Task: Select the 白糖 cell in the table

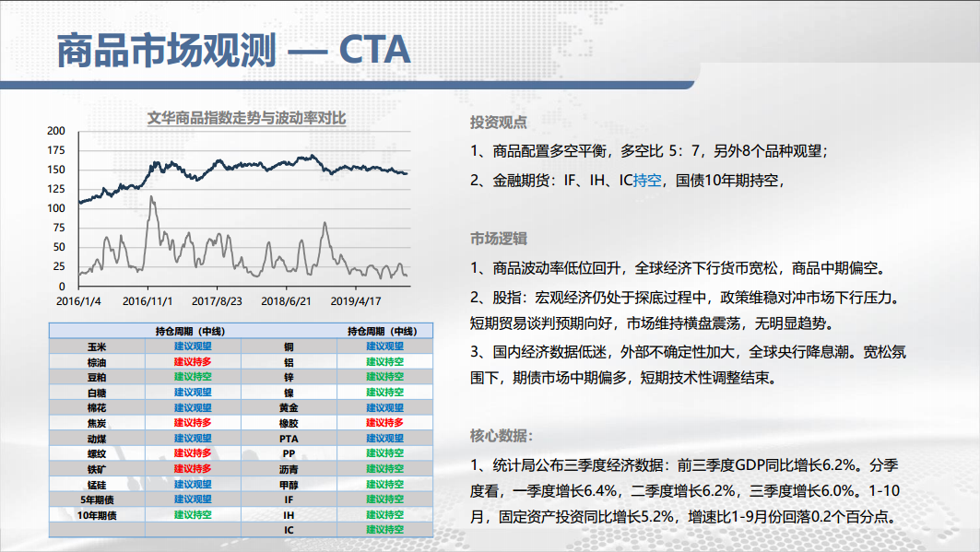Action: [x=97, y=393]
